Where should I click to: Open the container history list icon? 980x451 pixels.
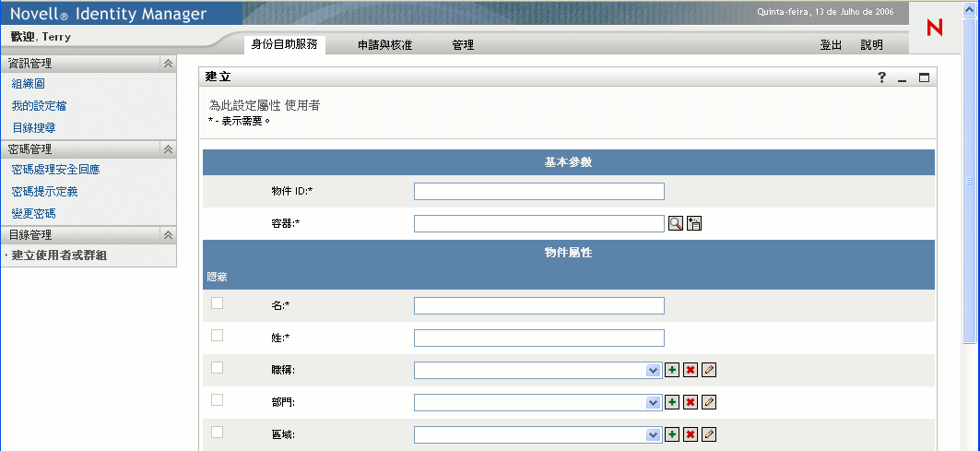tap(694, 223)
